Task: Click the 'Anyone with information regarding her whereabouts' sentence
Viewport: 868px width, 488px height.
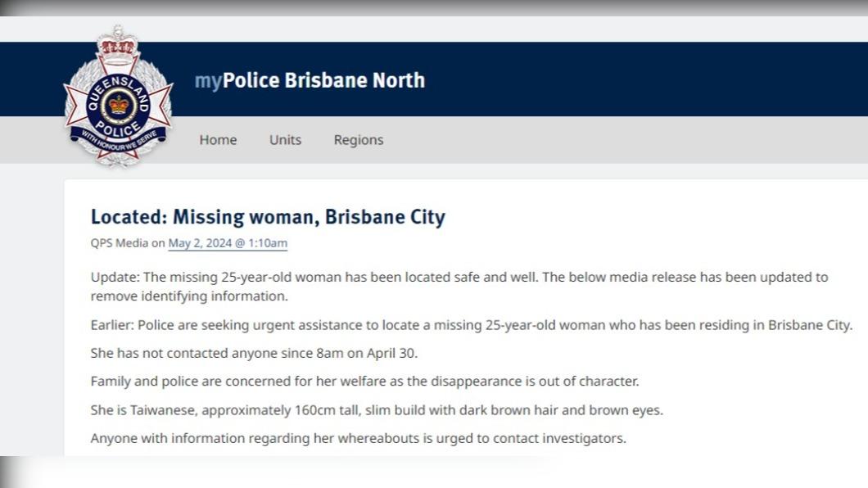Action: [x=358, y=438]
